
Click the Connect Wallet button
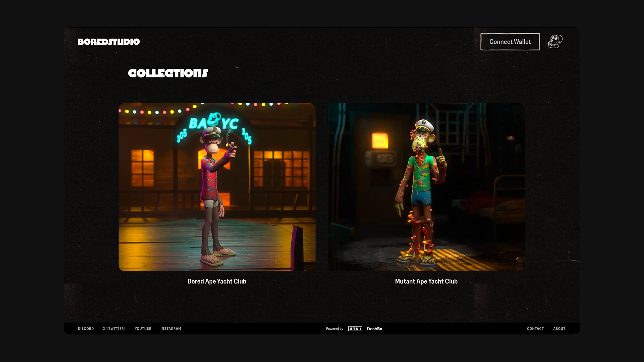click(x=510, y=42)
